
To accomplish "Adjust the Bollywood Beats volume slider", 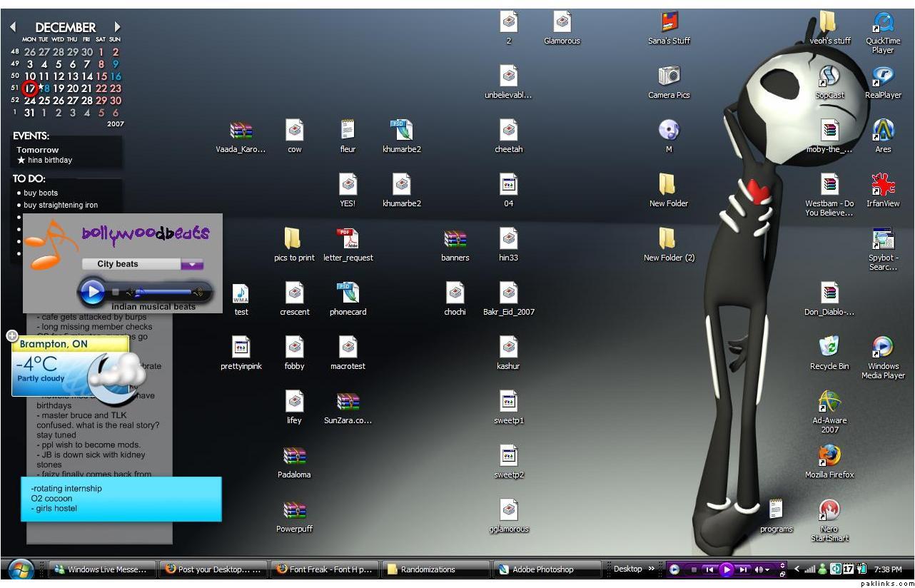I will pyautogui.click(x=166, y=292).
